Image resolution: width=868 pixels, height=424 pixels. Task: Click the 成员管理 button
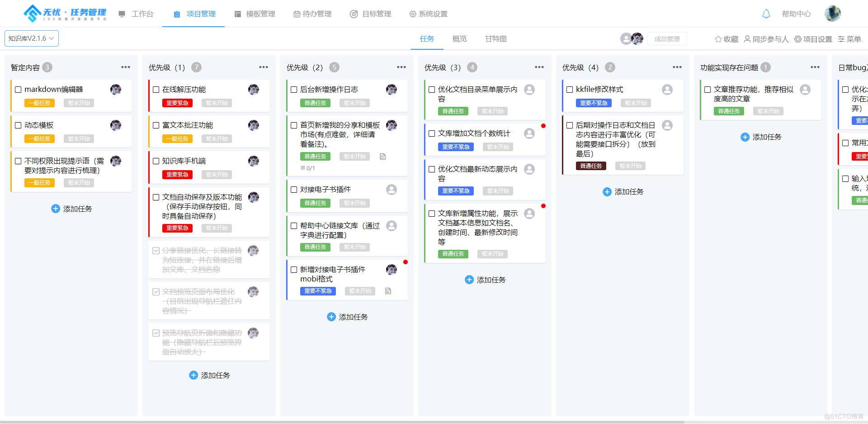[x=667, y=39]
